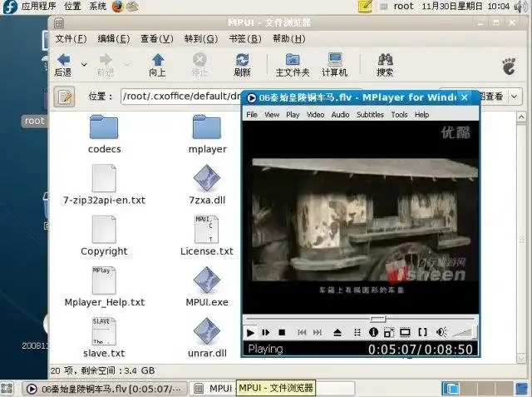Open the Tools menu in MPlayer

pyautogui.click(x=399, y=115)
